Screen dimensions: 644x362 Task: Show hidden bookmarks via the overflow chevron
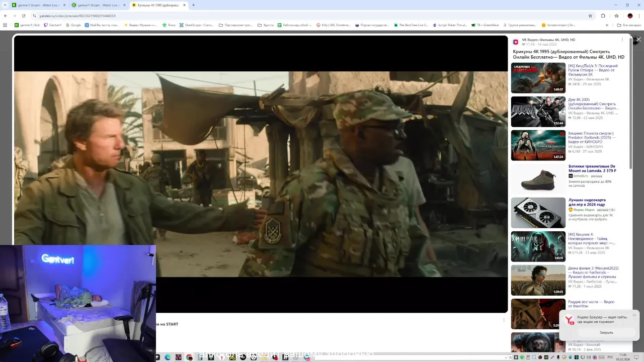[607, 25]
